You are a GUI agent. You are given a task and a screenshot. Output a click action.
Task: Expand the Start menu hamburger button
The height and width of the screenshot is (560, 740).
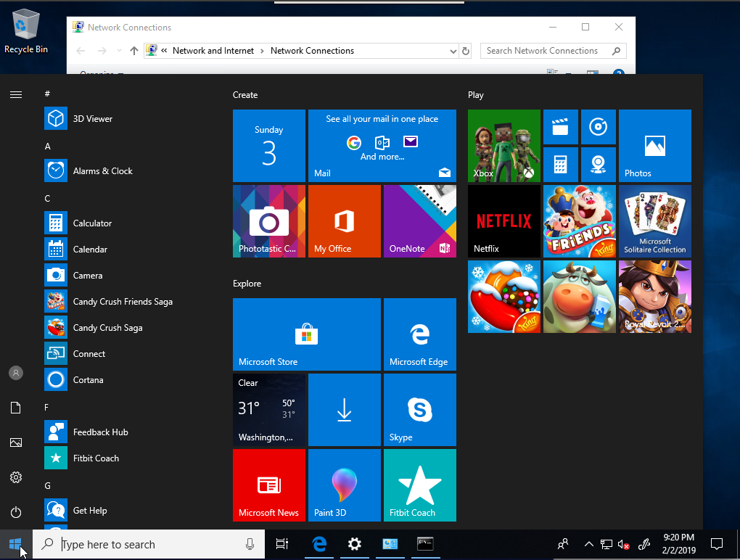[16, 95]
